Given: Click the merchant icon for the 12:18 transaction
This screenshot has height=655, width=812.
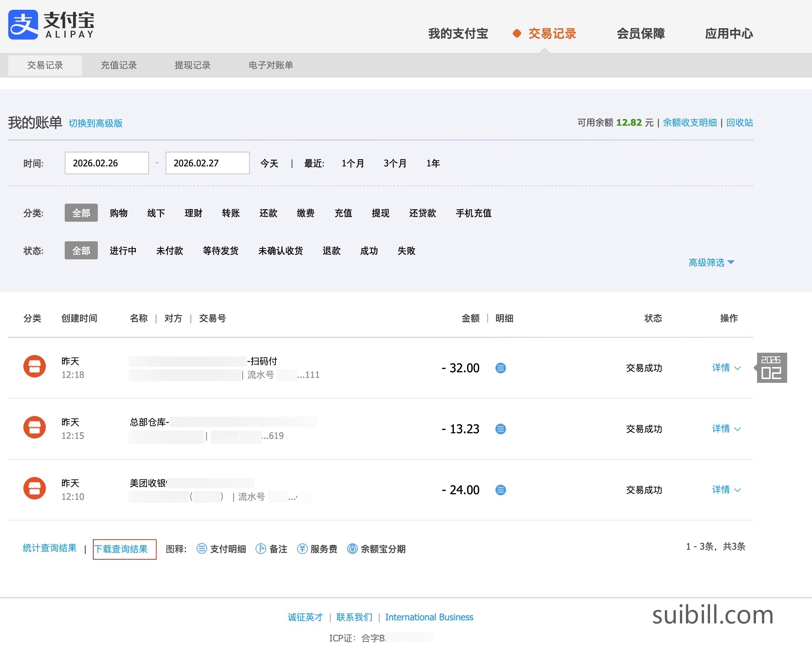Looking at the screenshot, I should click(34, 366).
